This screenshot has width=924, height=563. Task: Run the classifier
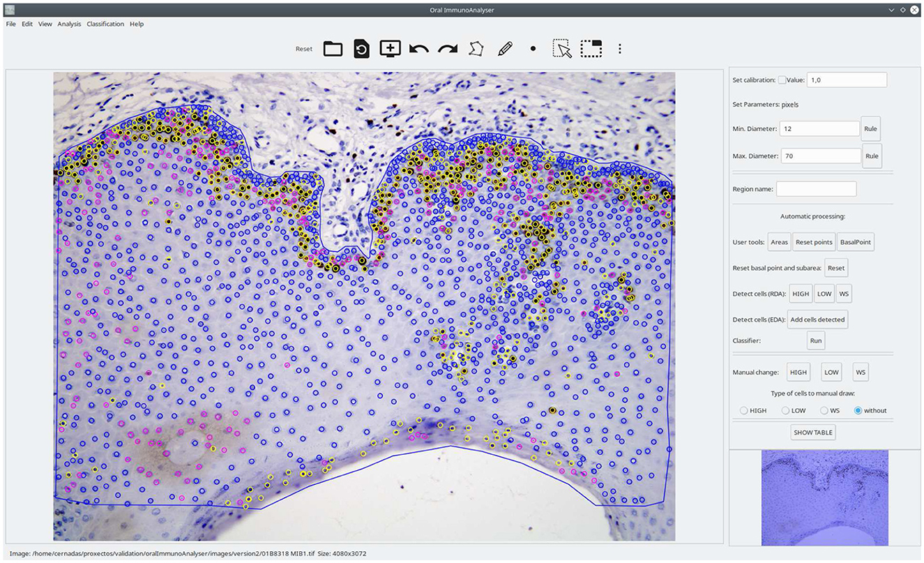click(x=816, y=340)
